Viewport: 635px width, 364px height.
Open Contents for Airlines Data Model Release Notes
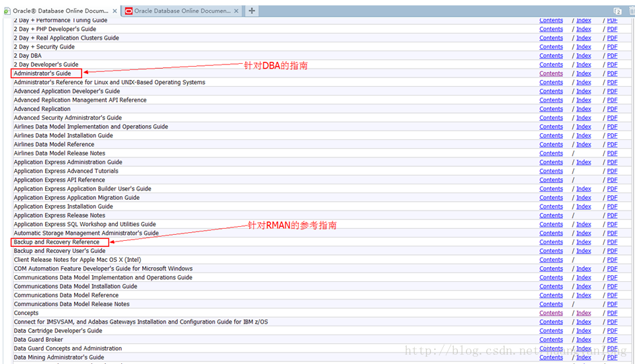(551, 153)
